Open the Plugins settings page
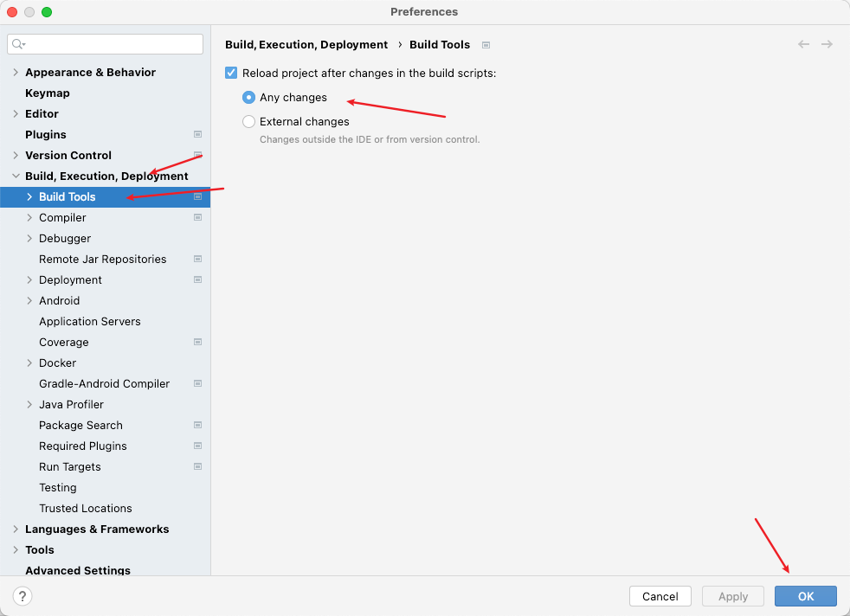The width and height of the screenshot is (850, 616). [x=46, y=134]
